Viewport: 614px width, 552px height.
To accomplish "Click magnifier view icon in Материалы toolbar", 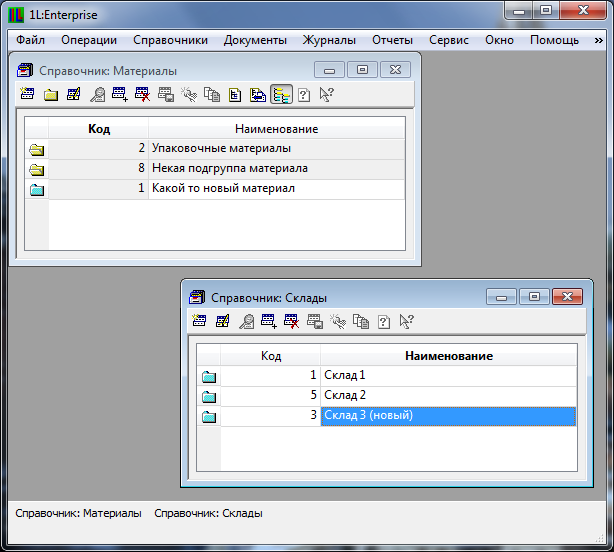I will click(97, 95).
